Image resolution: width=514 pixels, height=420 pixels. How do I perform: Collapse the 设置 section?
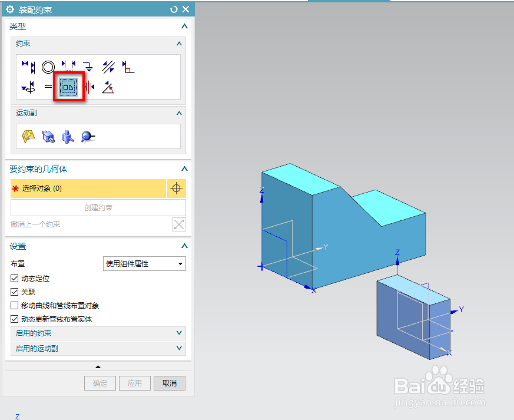coord(184,246)
